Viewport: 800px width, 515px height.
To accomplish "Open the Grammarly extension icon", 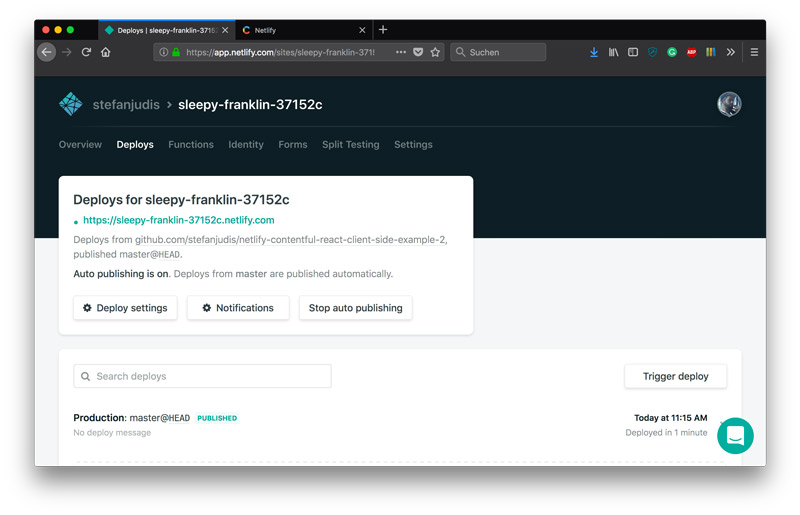I will pos(672,52).
